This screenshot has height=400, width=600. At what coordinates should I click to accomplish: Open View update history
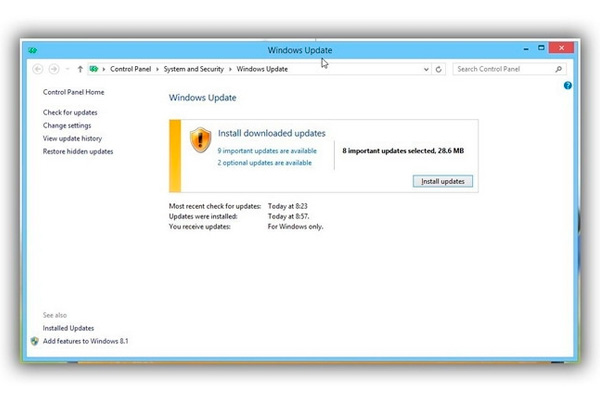tap(72, 138)
